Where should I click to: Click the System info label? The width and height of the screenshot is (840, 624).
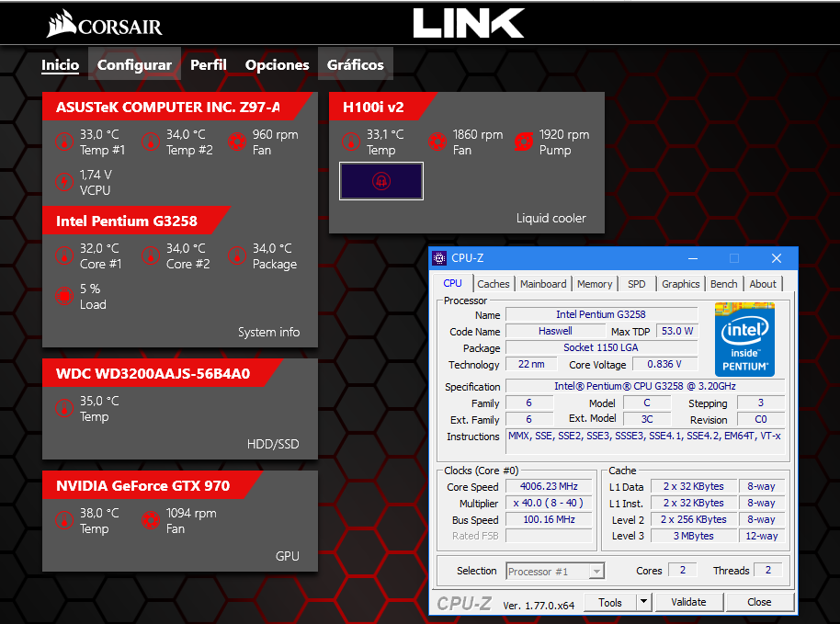pos(269,332)
